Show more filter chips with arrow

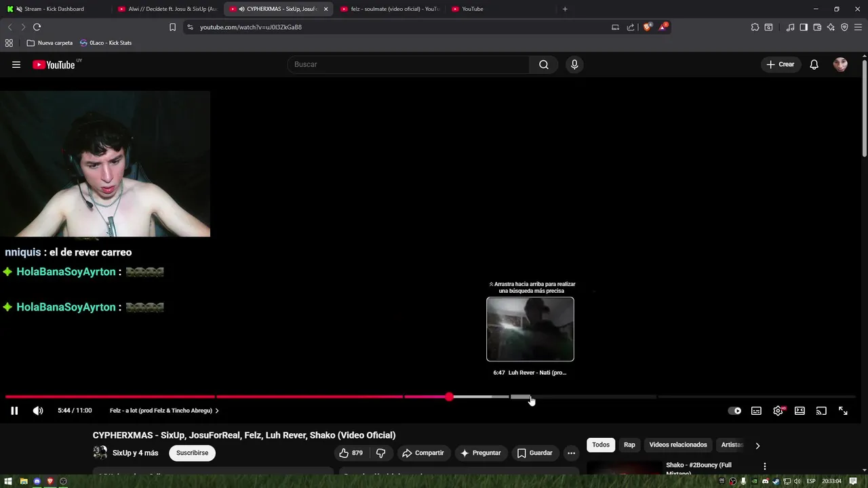tap(757, 445)
